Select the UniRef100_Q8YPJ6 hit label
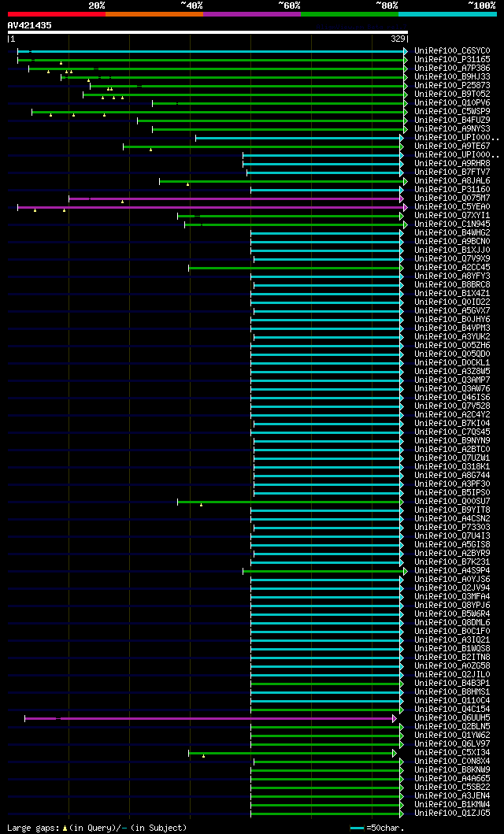The height and width of the screenshot is (834, 504). 453,606
